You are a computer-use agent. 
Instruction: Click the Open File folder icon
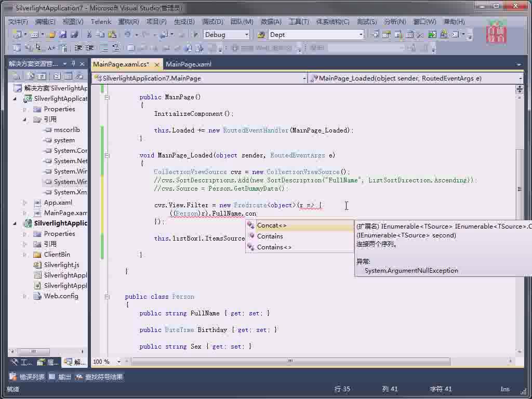pos(51,34)
